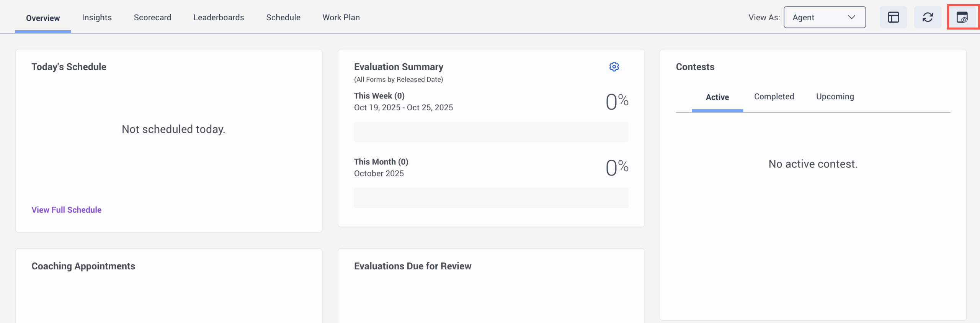
Task: Go to the Scorecard tab
Action: (152, 18)
